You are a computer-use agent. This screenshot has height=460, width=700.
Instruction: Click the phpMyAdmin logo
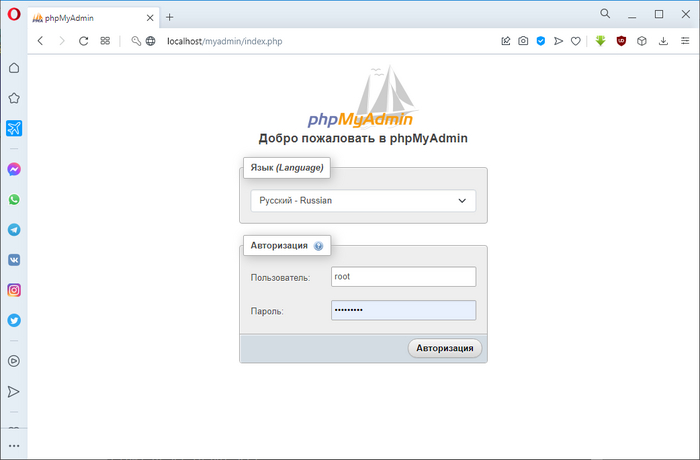362,97
